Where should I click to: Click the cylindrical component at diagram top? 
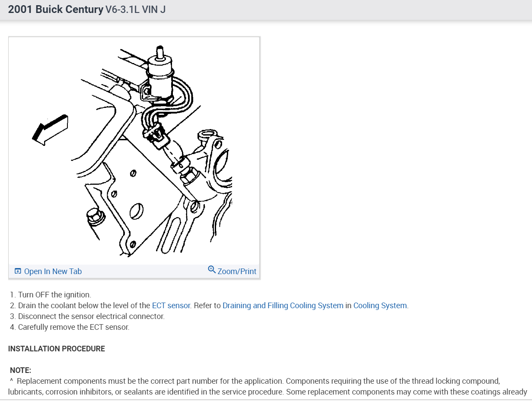(x=160, y=73)
